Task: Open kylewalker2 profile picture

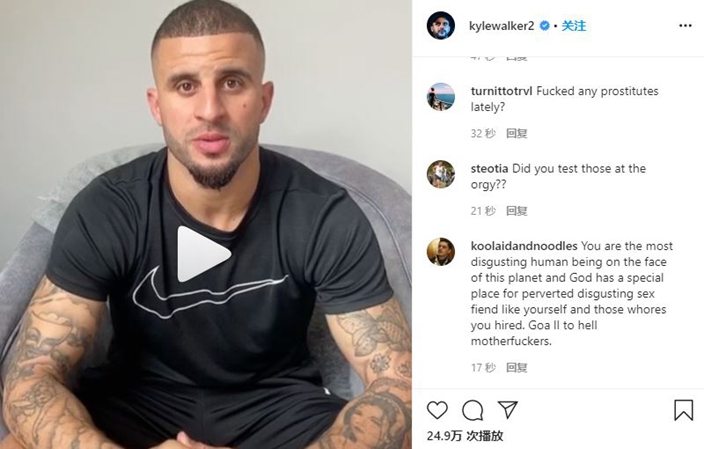Action: pos(440,26)
